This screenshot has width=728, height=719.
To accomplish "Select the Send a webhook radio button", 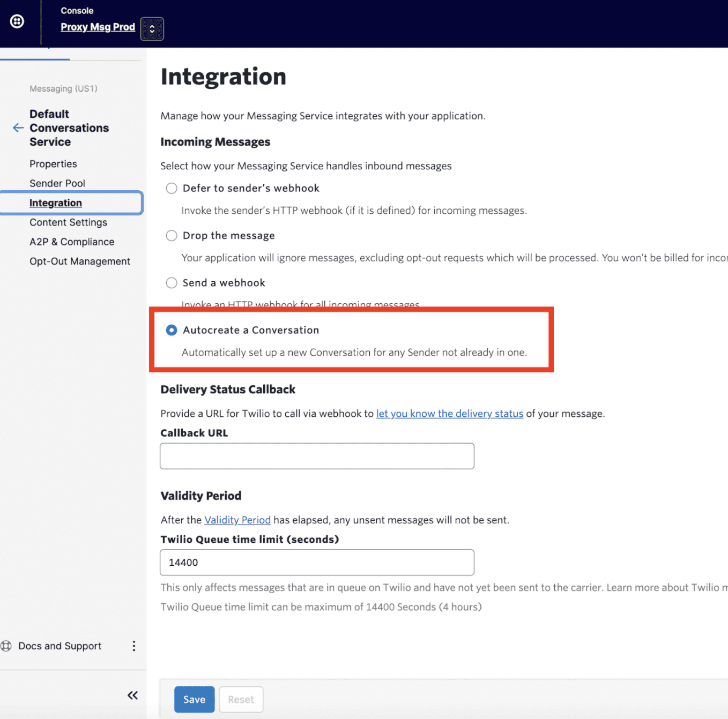I will tap(172, 282).
